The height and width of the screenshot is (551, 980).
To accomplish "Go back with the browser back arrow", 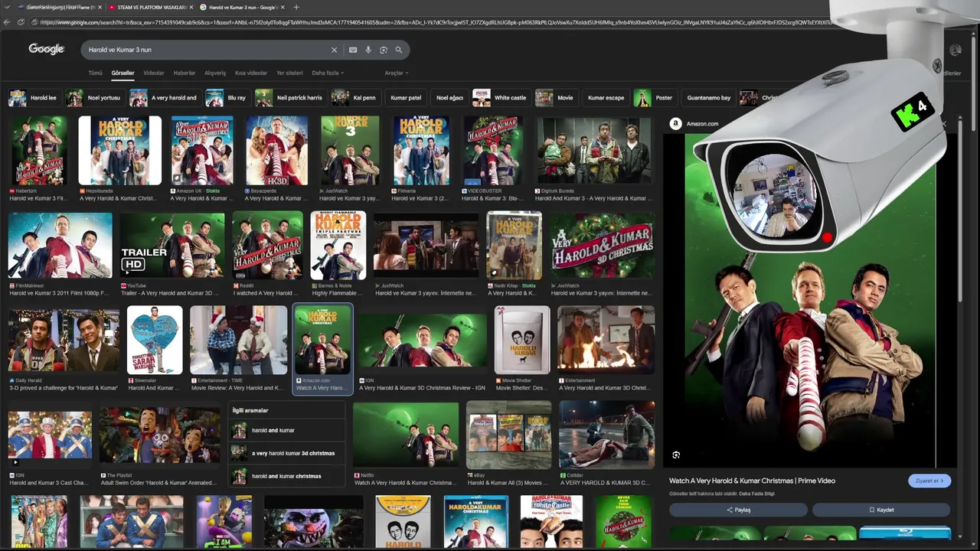I will coord(8,22).
